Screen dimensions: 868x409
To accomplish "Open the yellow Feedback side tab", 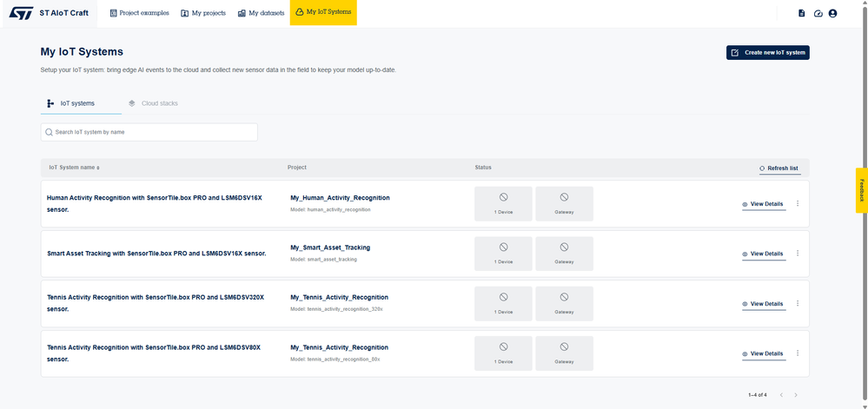I will tap(861, 190).
